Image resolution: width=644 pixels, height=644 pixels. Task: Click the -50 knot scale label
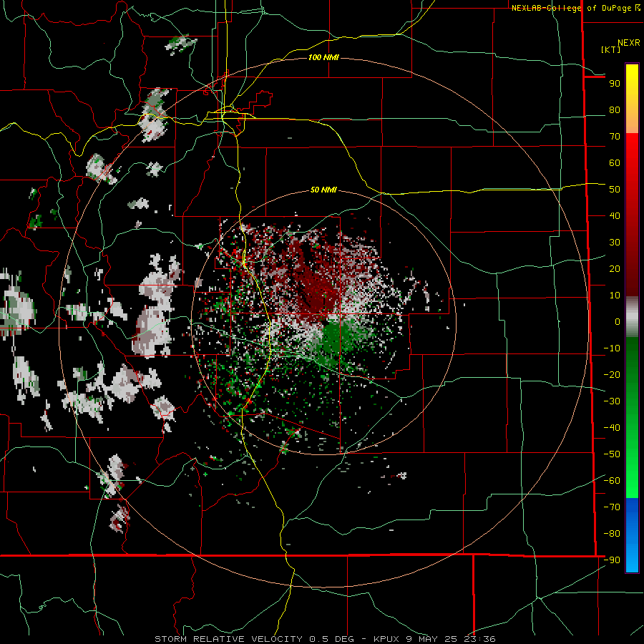(612, 454)
